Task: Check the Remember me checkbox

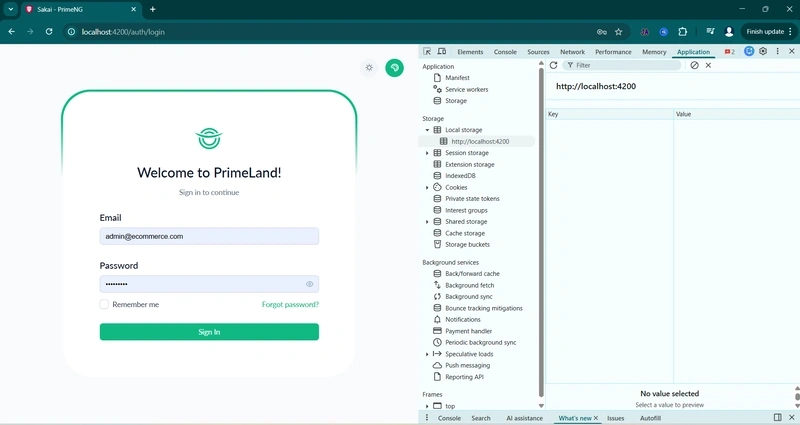Action: pos(104,304)
